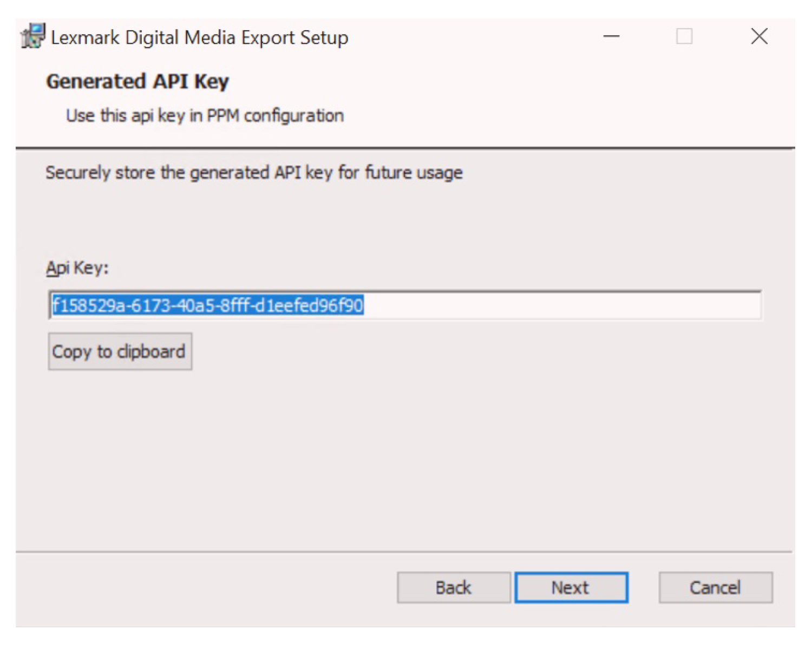Go to the Next setup step
This screenshot has height=648, width=812.
[x=571, y=587]
